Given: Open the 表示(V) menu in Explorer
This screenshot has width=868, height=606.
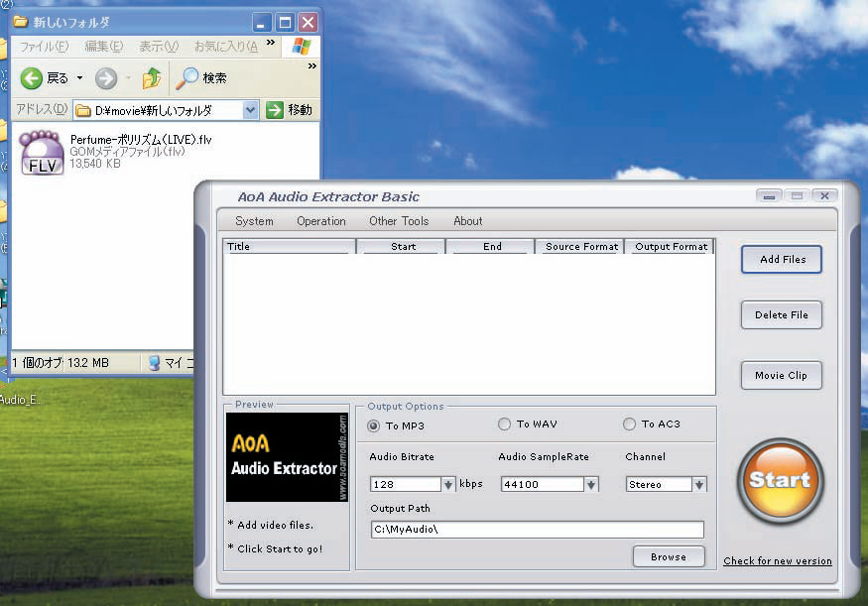Looking at the screenshot, I should point(159,47).
